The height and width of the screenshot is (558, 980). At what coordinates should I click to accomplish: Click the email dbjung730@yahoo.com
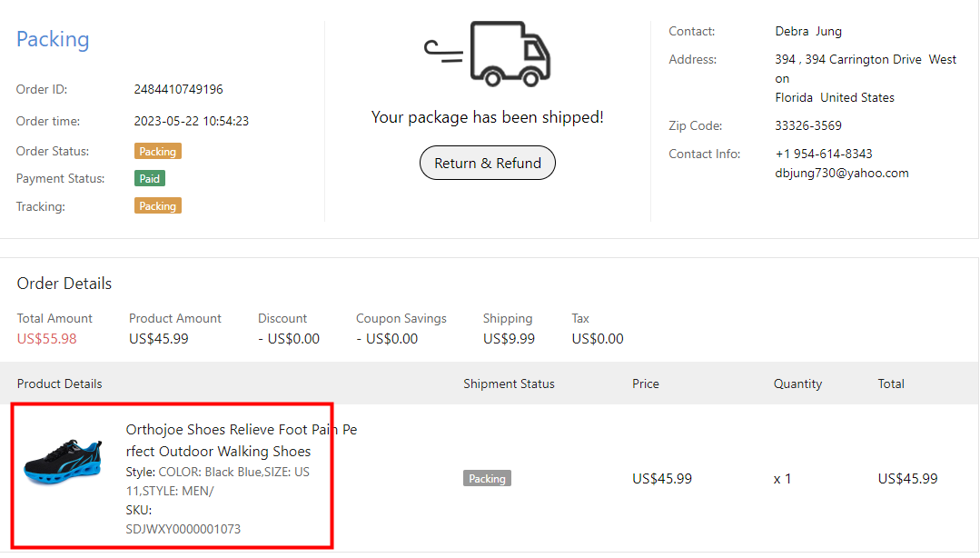pyautogui.click(x=842, y=173)
